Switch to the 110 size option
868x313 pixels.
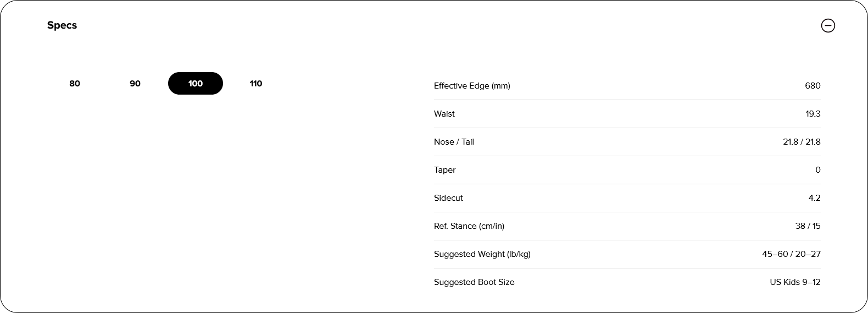click(x=256, y=84)
